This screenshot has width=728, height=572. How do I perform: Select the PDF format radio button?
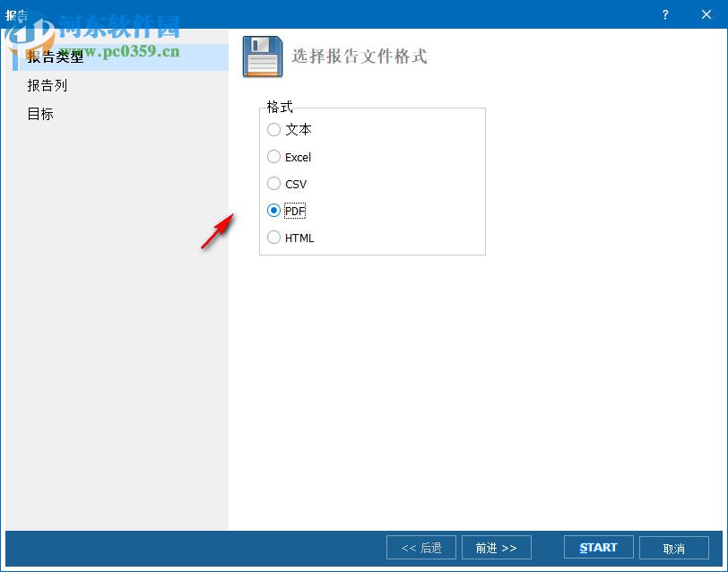click(274, 211)
